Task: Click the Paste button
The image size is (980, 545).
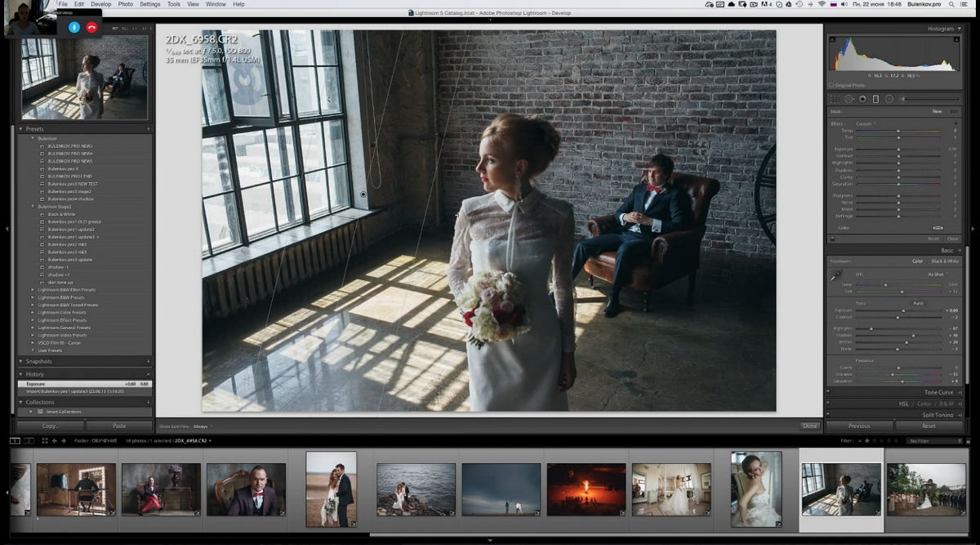Action: click(x=119, y=426)
